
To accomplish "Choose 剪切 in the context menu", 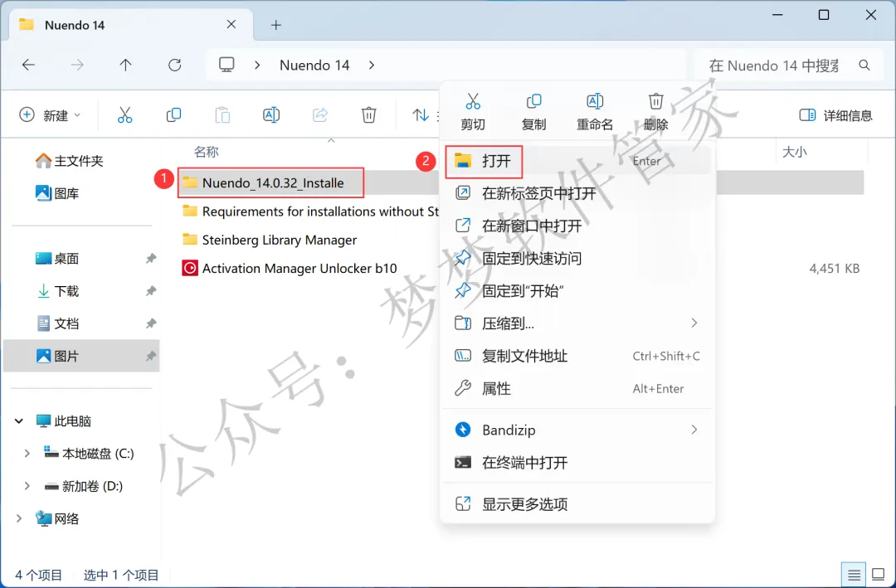I will coord(473,112).
